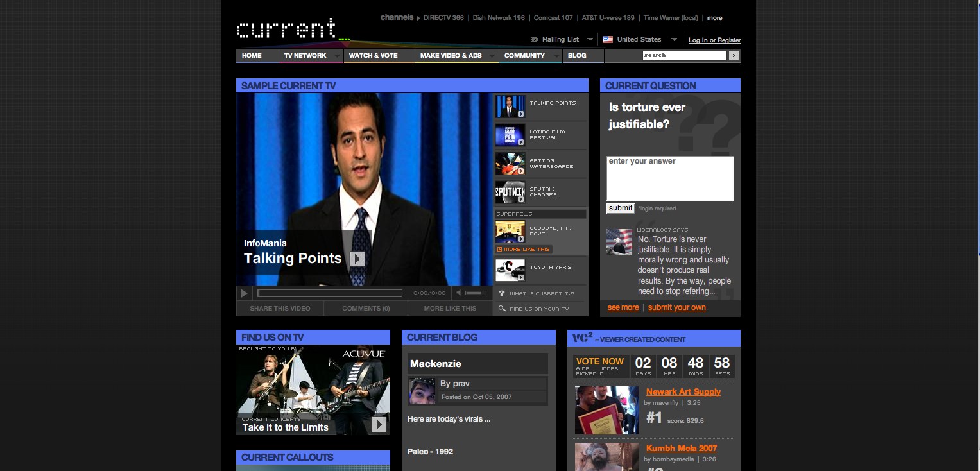Click the question mark icon for What Is Current TV
This screenshot has width=980, height=471.
(x=501, y=293)
